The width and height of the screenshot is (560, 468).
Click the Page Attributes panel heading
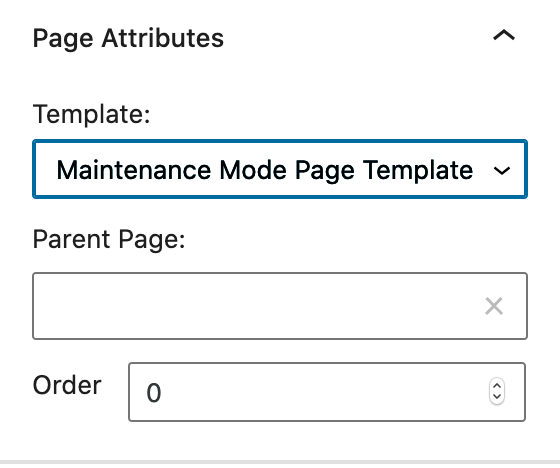coord(128,39)
